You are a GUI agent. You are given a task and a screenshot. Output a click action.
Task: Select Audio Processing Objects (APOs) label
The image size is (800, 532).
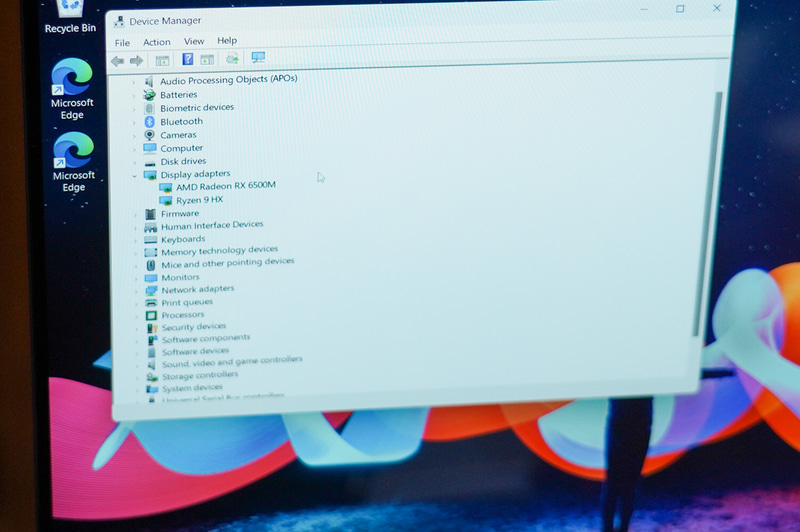click(x=229, y=80)
